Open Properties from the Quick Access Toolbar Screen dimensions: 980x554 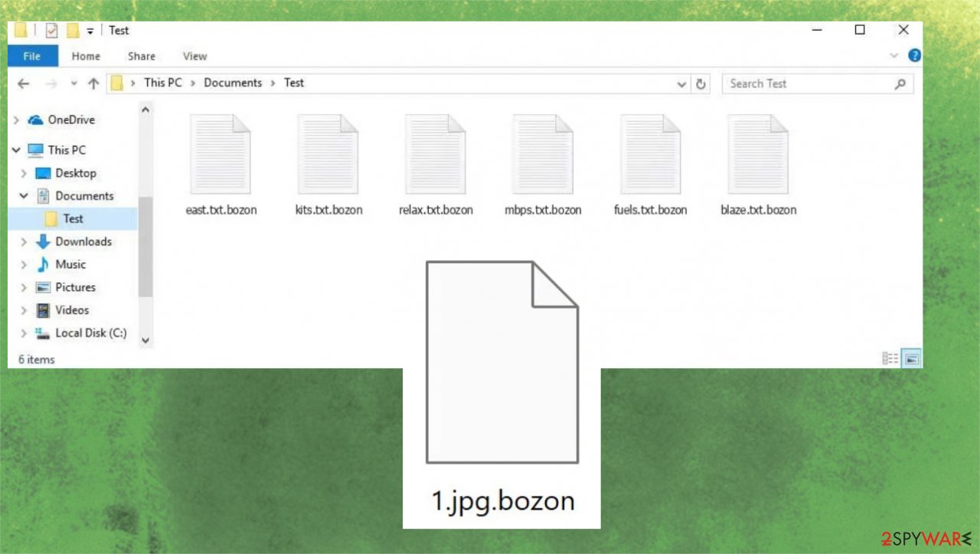51,31
